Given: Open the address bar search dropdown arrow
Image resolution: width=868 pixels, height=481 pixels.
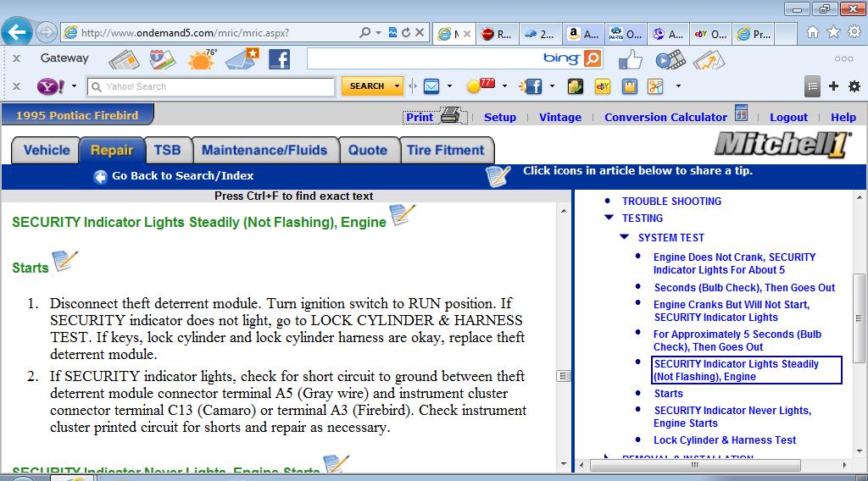Looking at the screenshot, I should (x=378, y=33).
